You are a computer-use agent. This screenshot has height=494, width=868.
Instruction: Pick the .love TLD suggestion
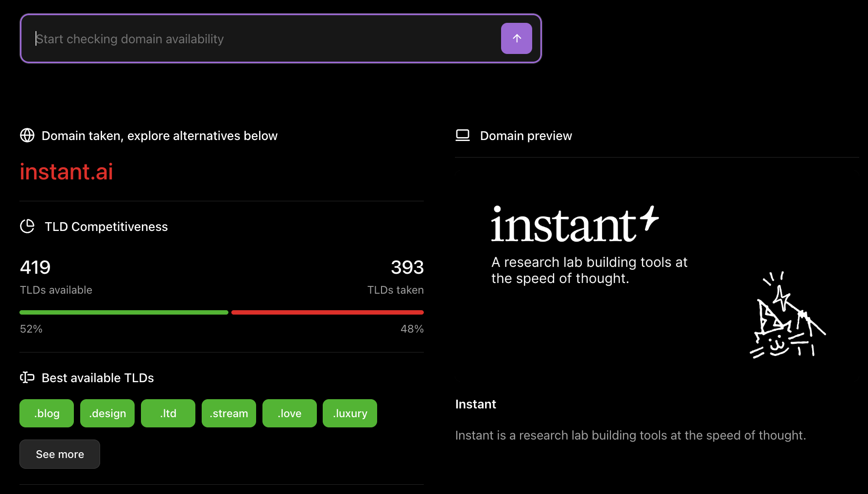[x=289, y=413]
